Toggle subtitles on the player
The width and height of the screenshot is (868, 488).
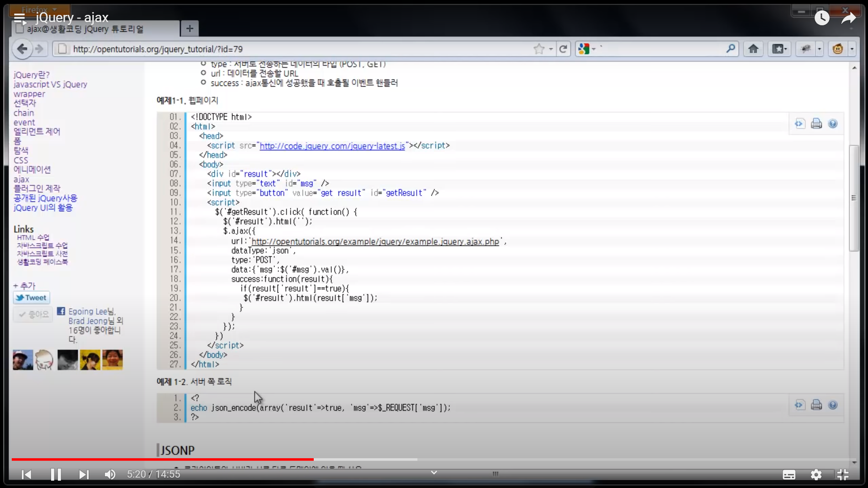point(789,474)
